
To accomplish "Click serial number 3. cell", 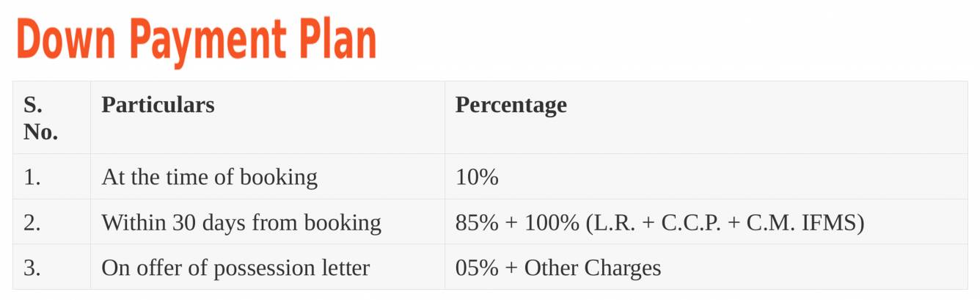I will pyautogui.click(x=51, y=267).
